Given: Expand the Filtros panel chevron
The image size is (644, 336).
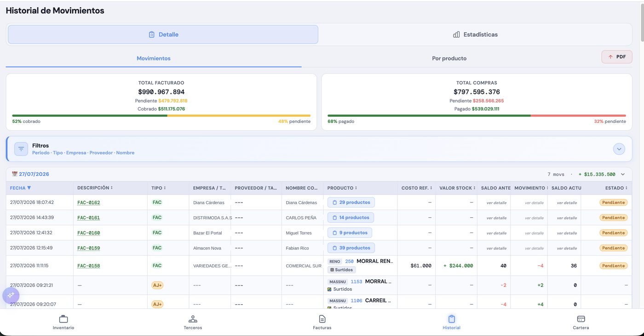Looking at the screenshot, I should (x=619, y=149).
